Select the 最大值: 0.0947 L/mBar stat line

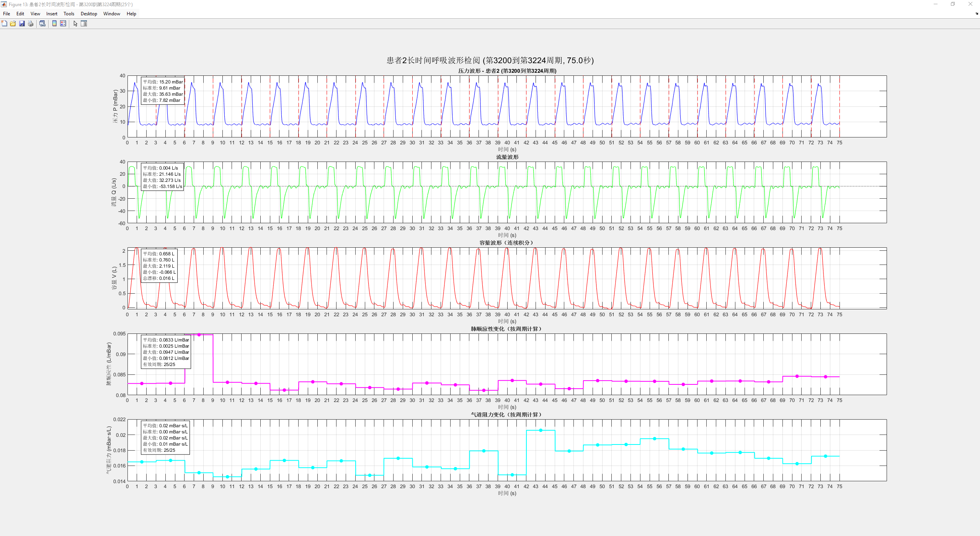coord(166,352)
